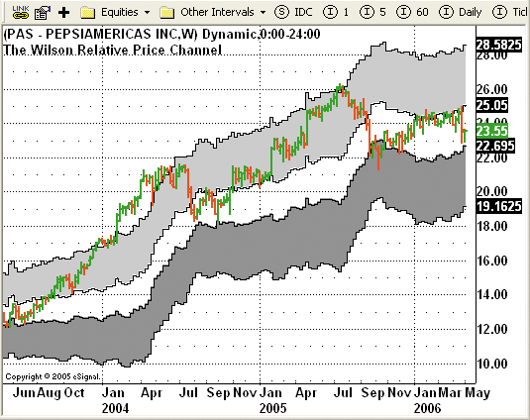This screenshot has height=420, width=530.
Task: Click the 2005 year time axis label
Action: click(272, 408)
